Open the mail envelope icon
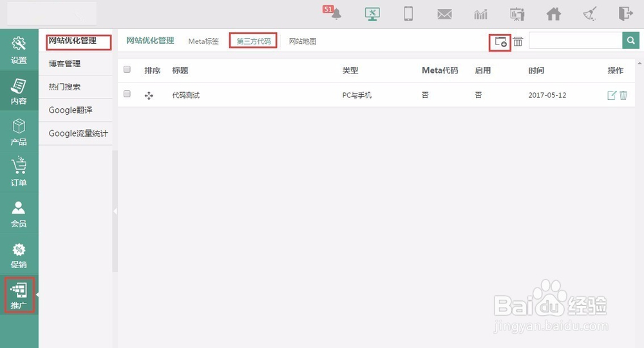This screenshot has height=348, width=644. coord(444,14)
